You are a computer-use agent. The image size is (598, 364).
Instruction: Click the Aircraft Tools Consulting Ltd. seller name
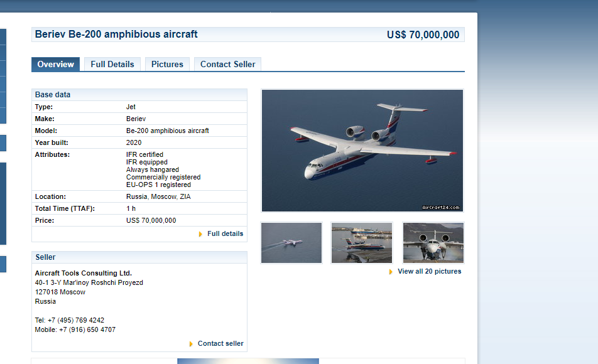[83, 273]
